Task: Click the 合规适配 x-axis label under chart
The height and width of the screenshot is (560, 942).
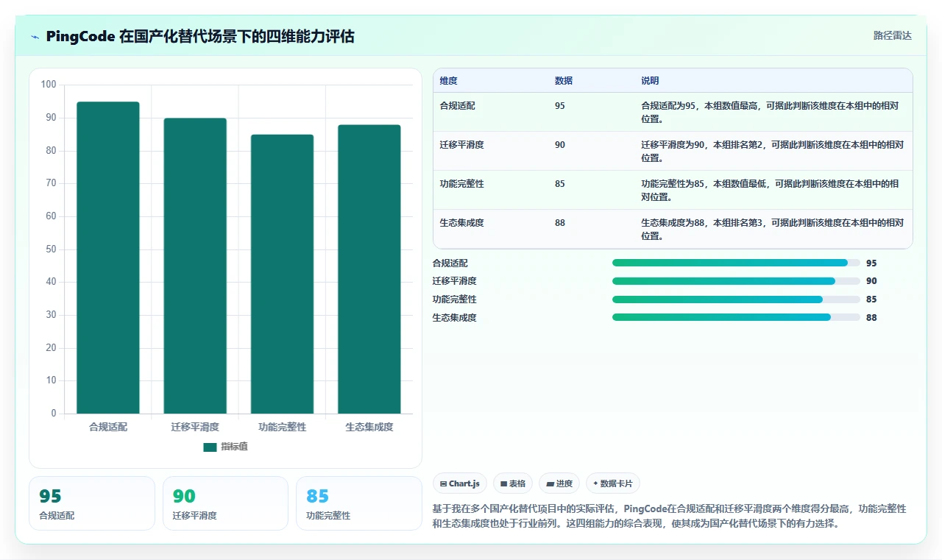Action: tap(108, 427)
